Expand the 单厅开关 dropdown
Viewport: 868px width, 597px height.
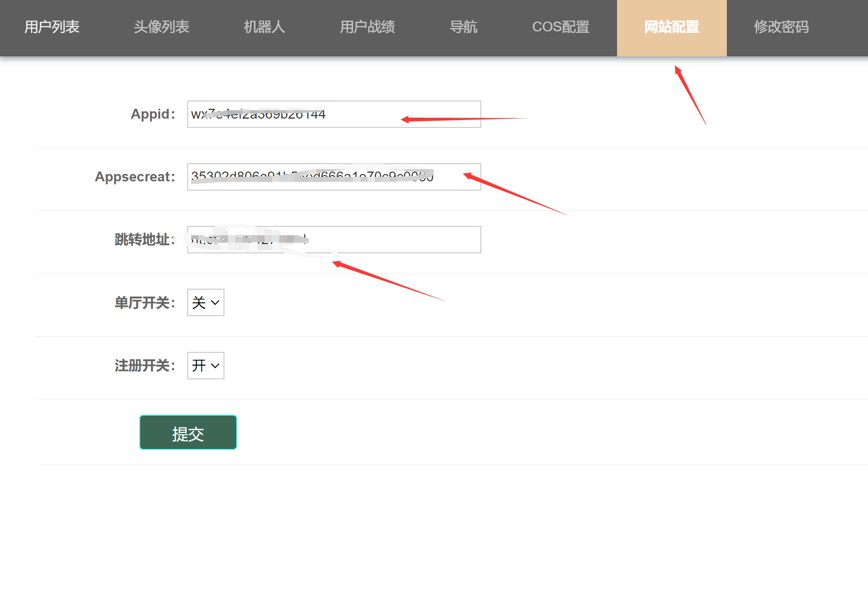point(205,302)
